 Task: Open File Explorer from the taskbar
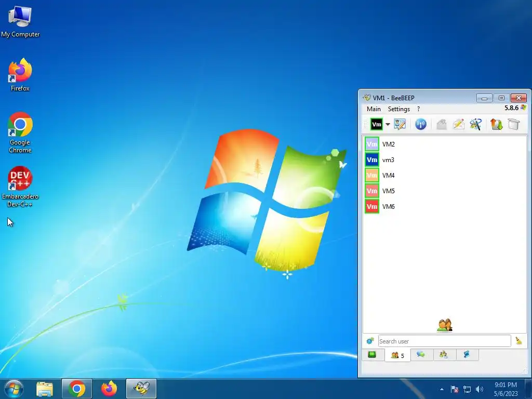pyautogui.click(x=45, y=389)
